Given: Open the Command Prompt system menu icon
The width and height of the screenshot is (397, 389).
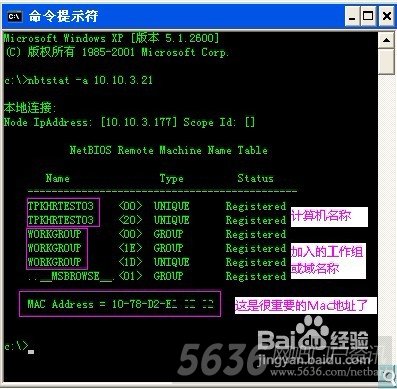Looking at the screenshot, I should tap(15, 16).
